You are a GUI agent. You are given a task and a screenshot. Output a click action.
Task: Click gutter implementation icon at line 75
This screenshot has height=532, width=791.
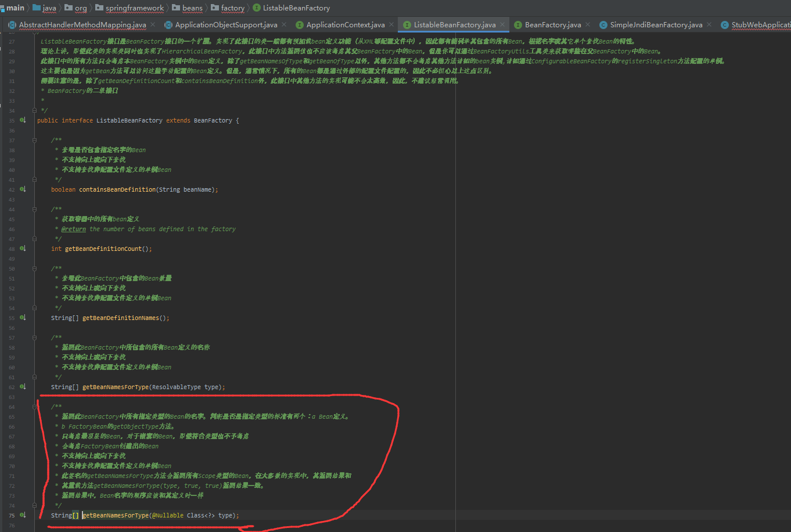tap(23, 515)
